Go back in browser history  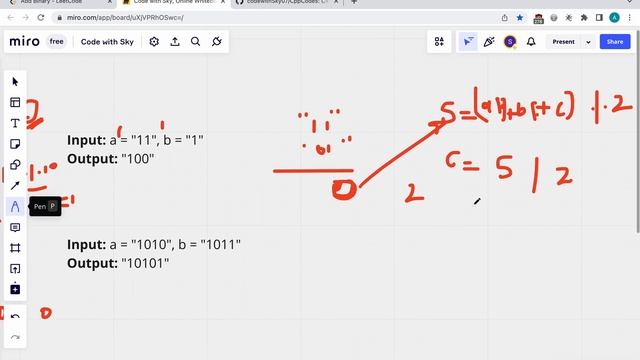[11, 18]
